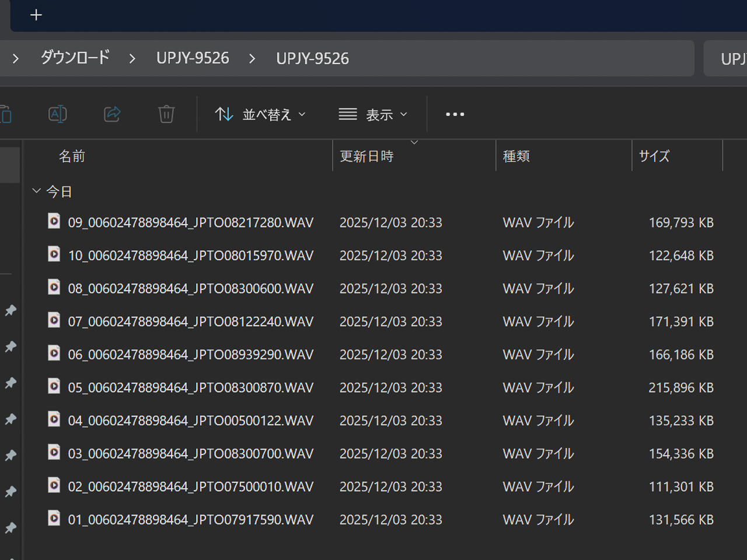Sort by サイズ column header
This screenshot has width=747, height=560.
[x=654, y=156]
